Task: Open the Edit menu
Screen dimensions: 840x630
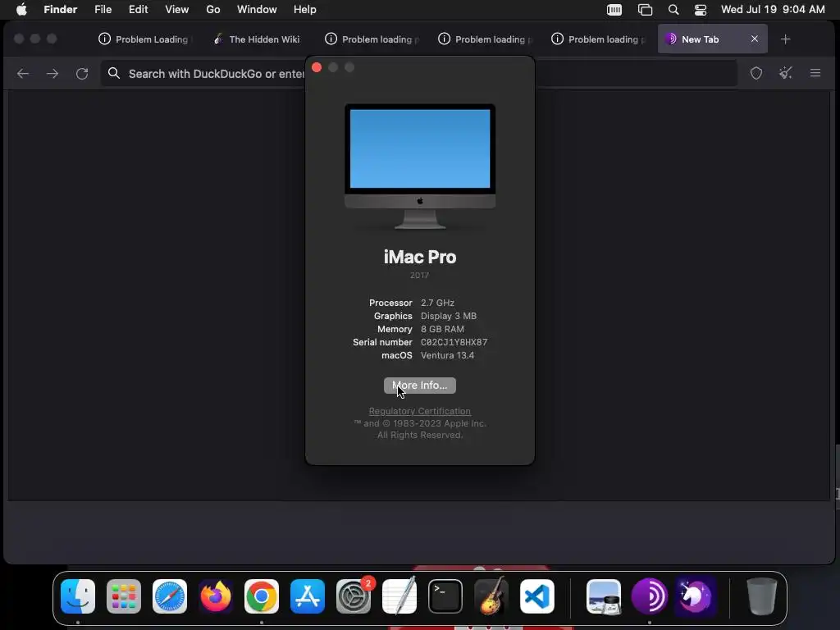Action: click(138, 10)
